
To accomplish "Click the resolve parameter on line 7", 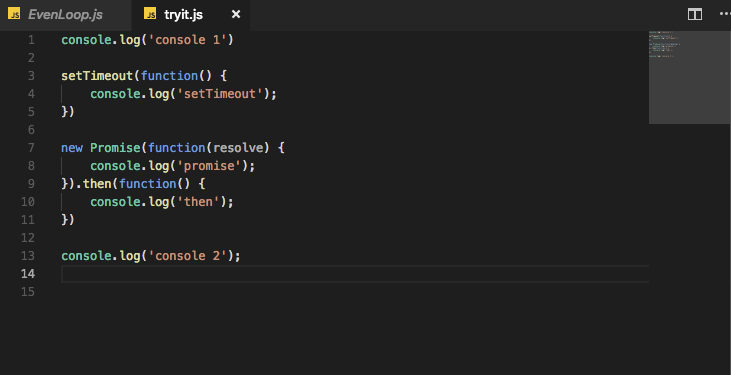I will (x=238, y=148).
